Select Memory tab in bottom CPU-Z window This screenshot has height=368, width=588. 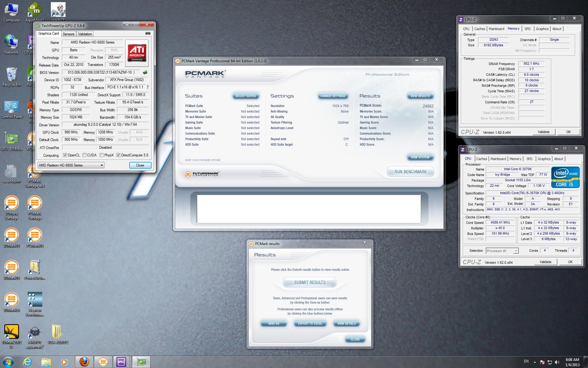515,159
